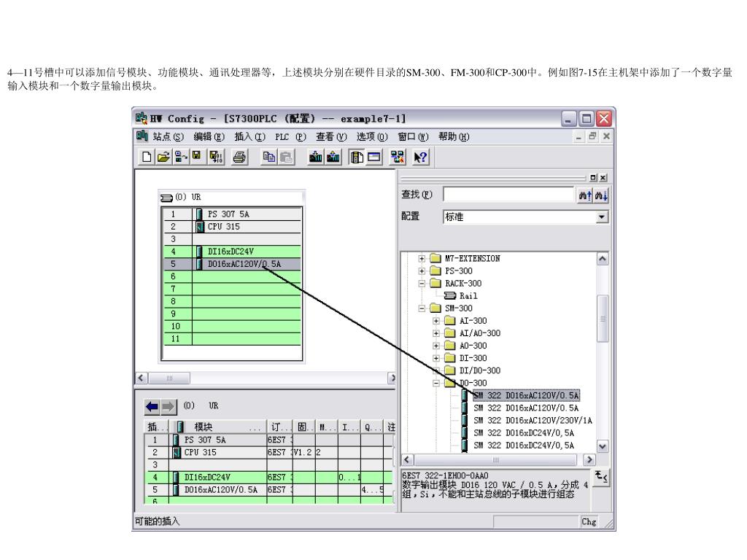Open the 配置 profile dropdown
Viewport: 747px width, 560px height.
pos(602,217)
